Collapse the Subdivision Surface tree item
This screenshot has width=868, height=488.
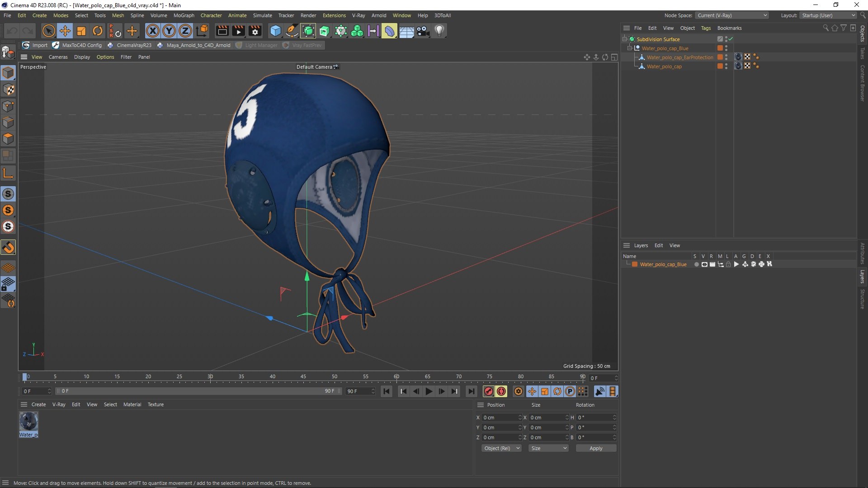tap(624, 39)
